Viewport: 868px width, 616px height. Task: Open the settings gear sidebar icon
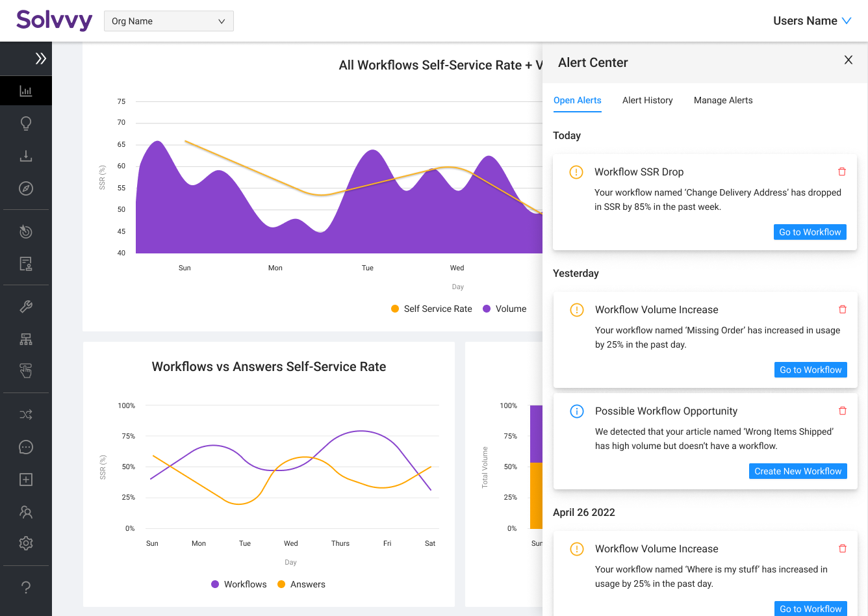pyautogui.click(x=26, y=543)
